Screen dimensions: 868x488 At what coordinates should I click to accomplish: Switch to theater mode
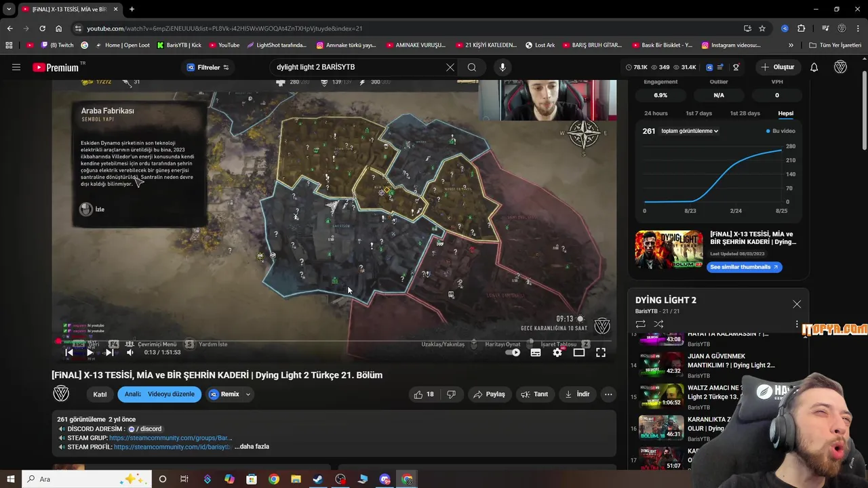click(x=579, y=352)
